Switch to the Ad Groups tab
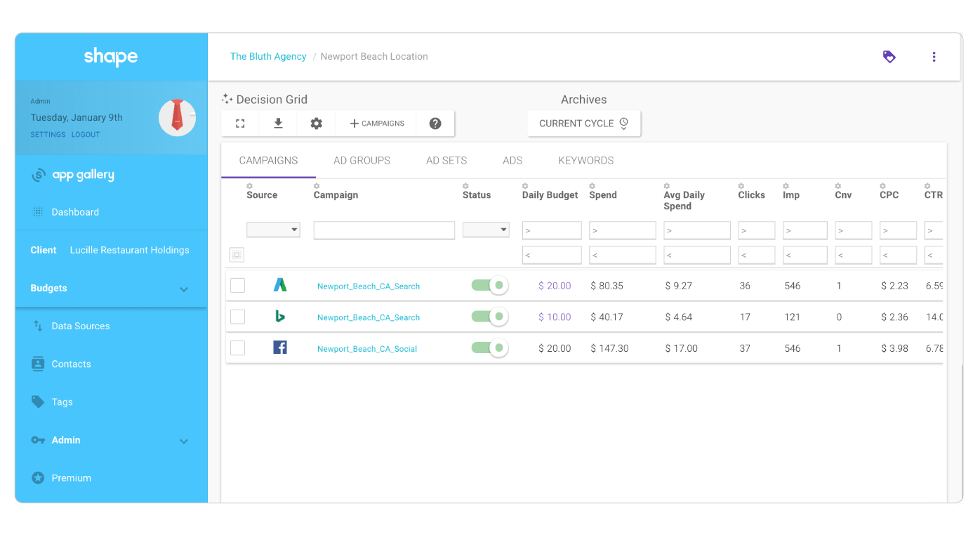Screen dimensions: 980x535 pos(362,160)
